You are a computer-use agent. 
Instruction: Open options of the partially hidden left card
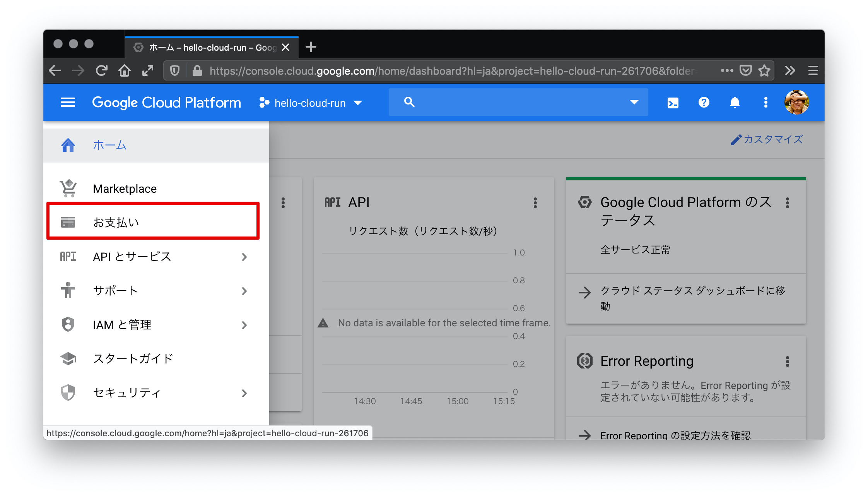pyautogui.click(x=283, y=203)
